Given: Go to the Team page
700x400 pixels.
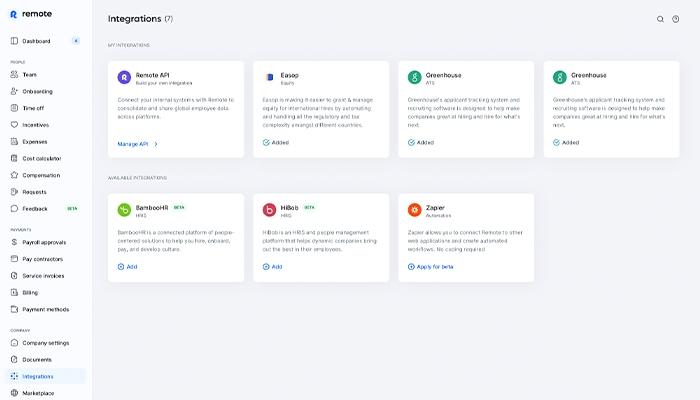Looking at the screenshot, I should click(45, 75).
